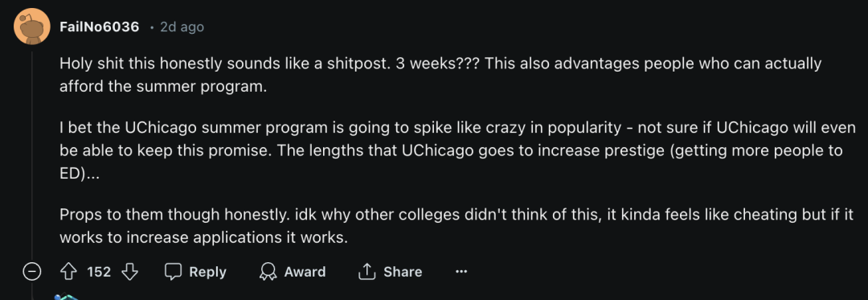868x300 pixels.
Task: Click the Award ribbon icon
Action: [268, 272]
